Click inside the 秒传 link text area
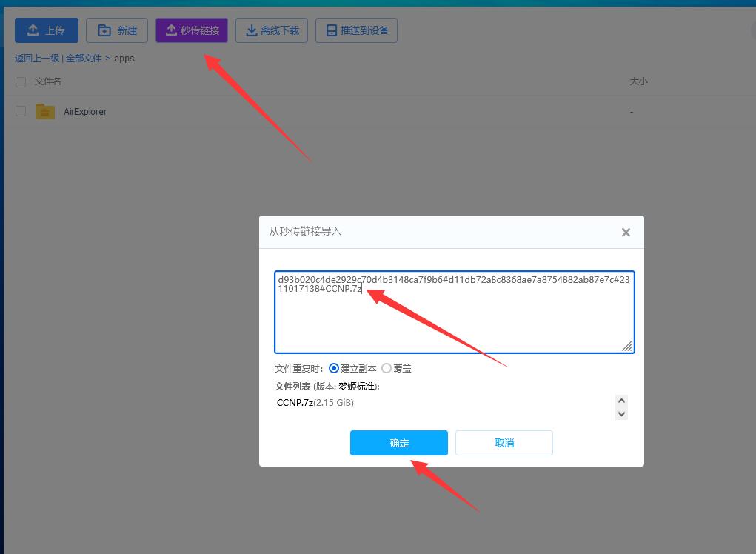 click(453, 318)
